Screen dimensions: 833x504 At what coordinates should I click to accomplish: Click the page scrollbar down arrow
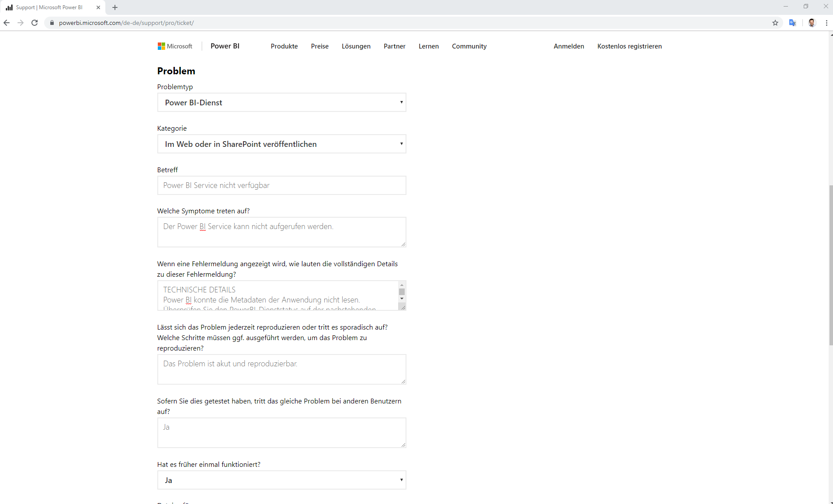(x=831, y=501)
